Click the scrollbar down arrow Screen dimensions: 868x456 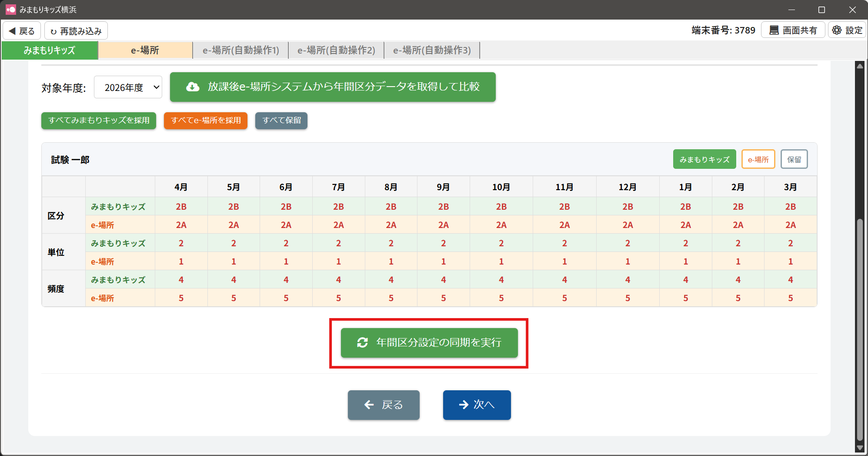(860, 448)
